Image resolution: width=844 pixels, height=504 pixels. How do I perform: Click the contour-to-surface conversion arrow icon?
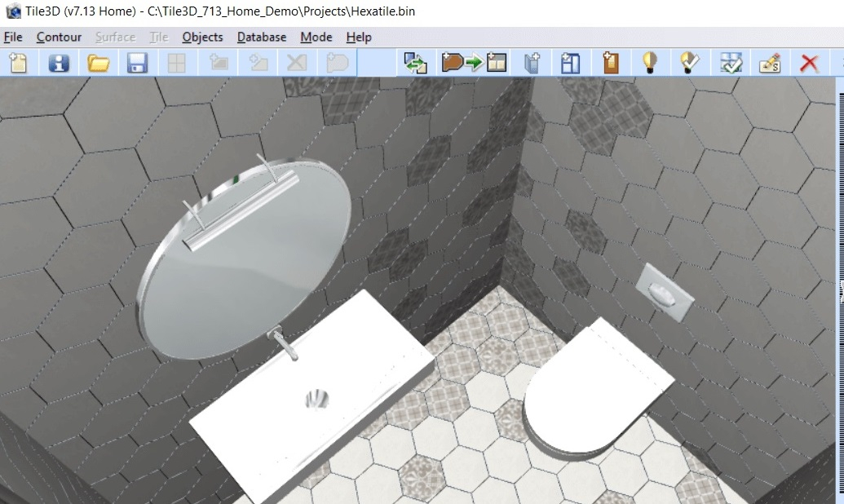(x=475, y=63)
